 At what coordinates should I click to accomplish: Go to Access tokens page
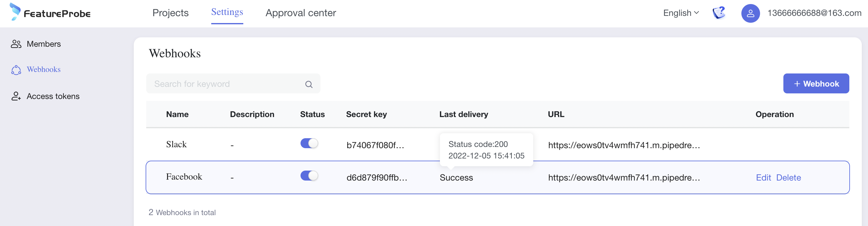pos(53,96)
